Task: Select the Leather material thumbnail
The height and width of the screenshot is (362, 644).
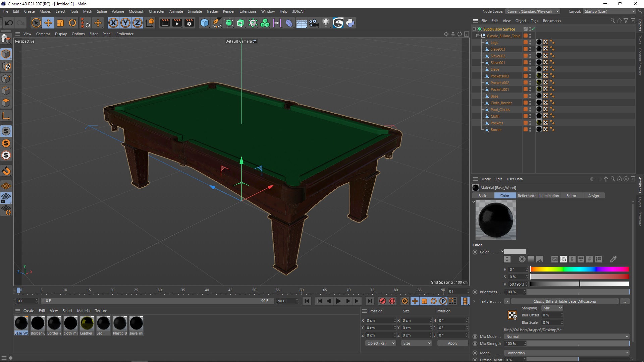Action: (x=87, y=323)
